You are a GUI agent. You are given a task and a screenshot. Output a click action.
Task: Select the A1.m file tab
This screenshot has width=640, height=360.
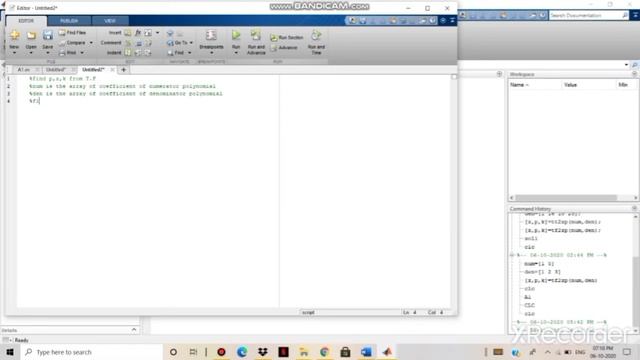pyautogui.click(x=24, y=69)
